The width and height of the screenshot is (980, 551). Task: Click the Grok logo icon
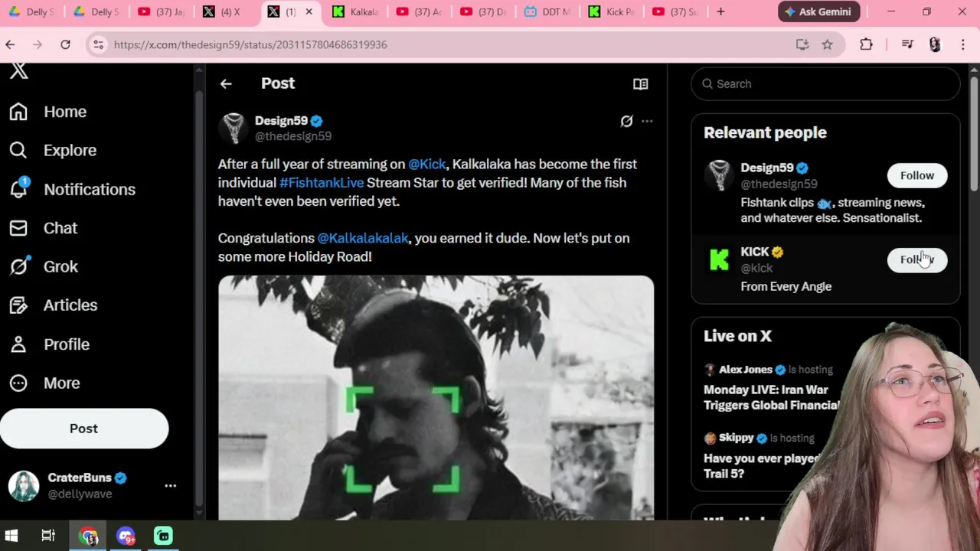(x=19, y=266)
